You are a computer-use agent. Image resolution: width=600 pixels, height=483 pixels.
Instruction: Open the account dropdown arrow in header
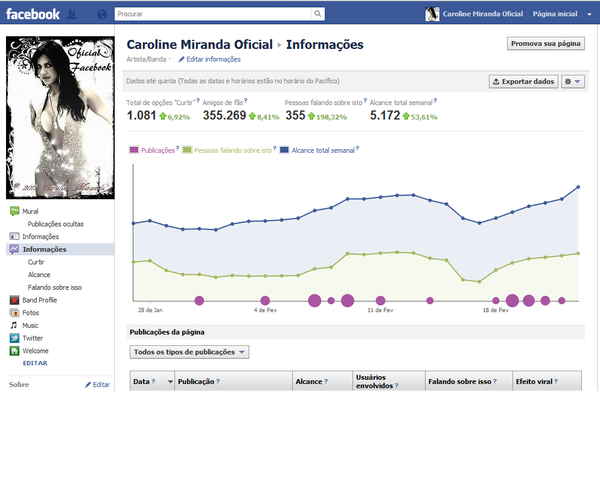[x=589, y=14]
